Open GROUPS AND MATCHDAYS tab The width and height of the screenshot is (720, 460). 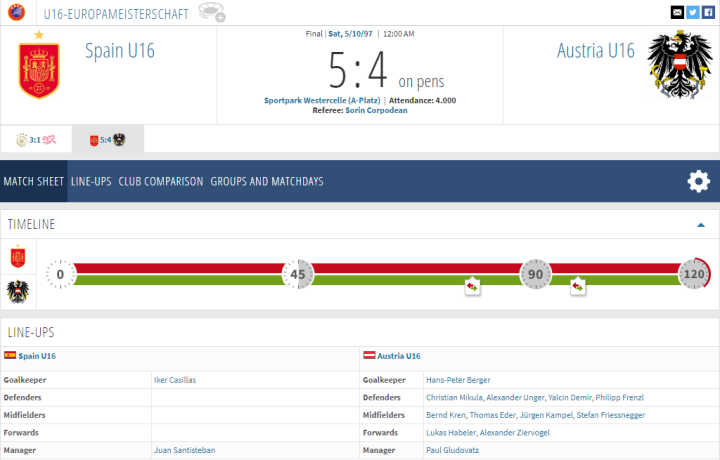click(x=266, y=182)
